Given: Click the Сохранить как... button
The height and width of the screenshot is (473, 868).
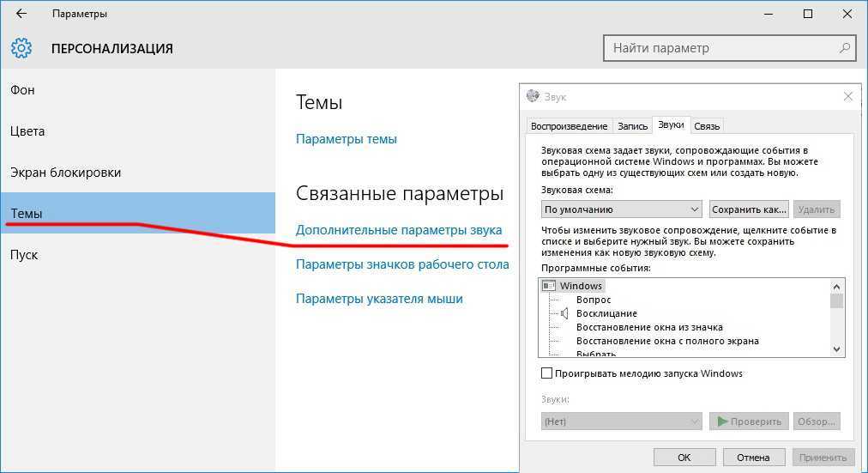Looking at the screenshot, I should coord(749,209).
